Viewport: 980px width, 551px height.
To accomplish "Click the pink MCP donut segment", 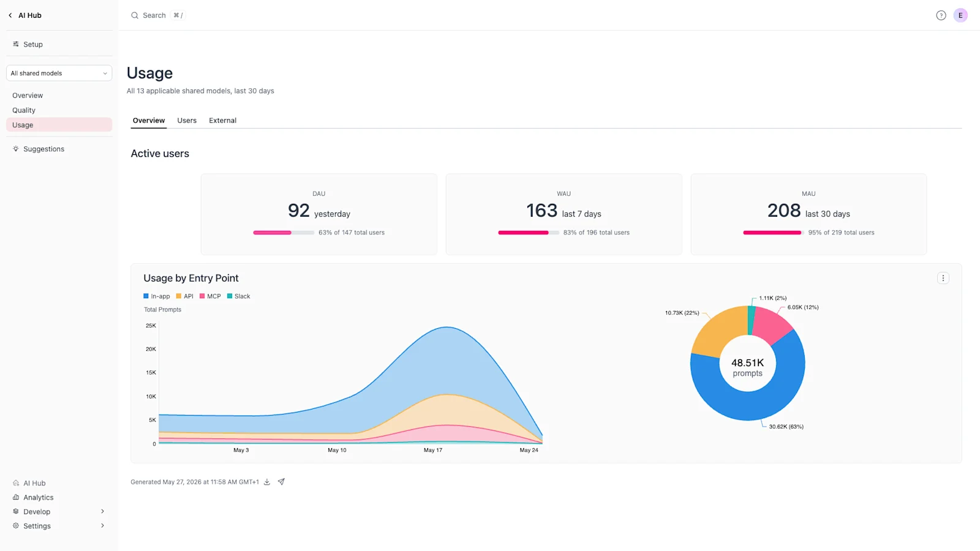I will coord(772,325).
